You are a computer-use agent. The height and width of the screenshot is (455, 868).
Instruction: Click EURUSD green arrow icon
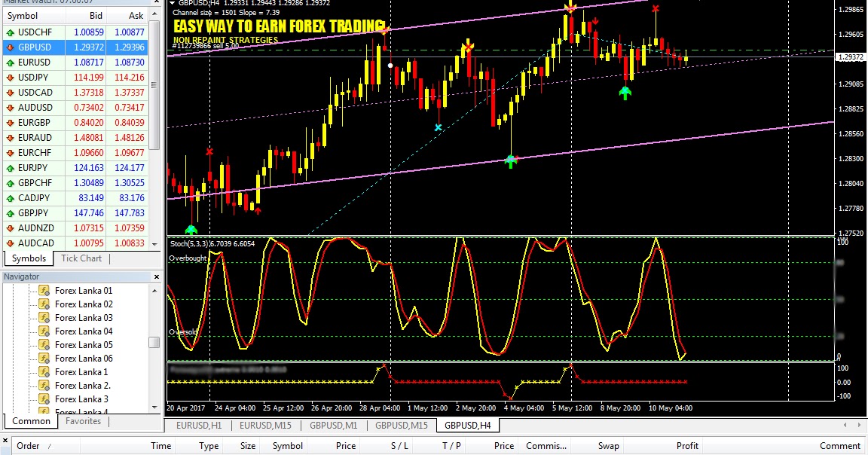(x=10, y=63)
